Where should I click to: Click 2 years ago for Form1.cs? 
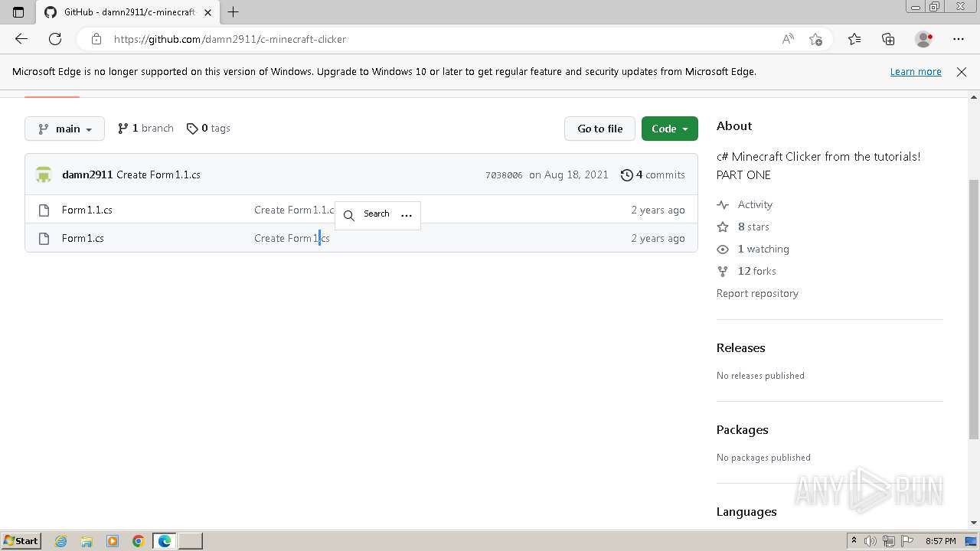[x=658, y=238]
